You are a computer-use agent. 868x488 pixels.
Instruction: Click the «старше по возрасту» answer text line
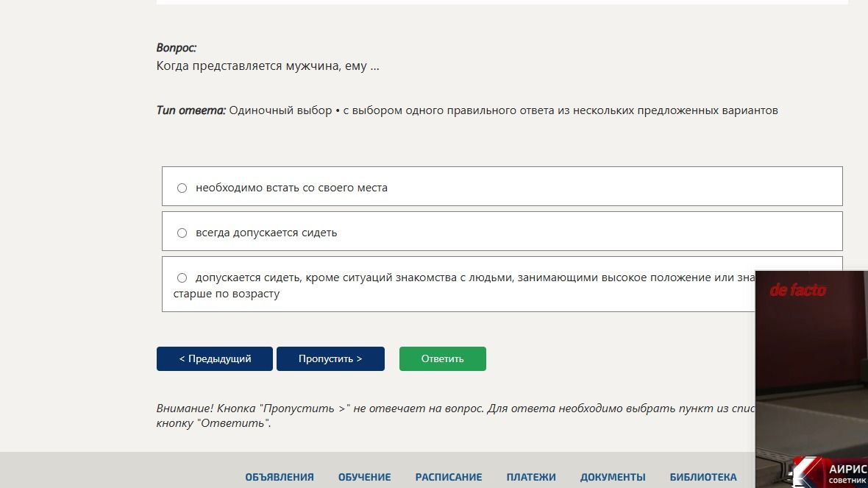point(226,294)
